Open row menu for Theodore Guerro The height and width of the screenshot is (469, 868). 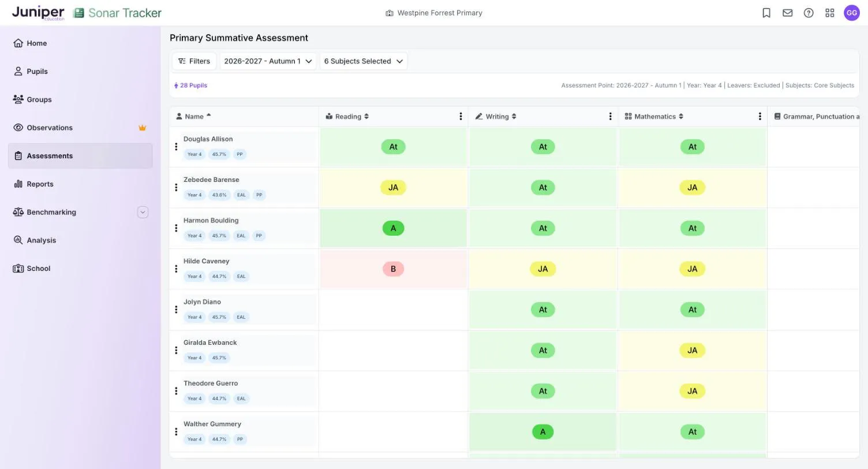click(176, 391)
